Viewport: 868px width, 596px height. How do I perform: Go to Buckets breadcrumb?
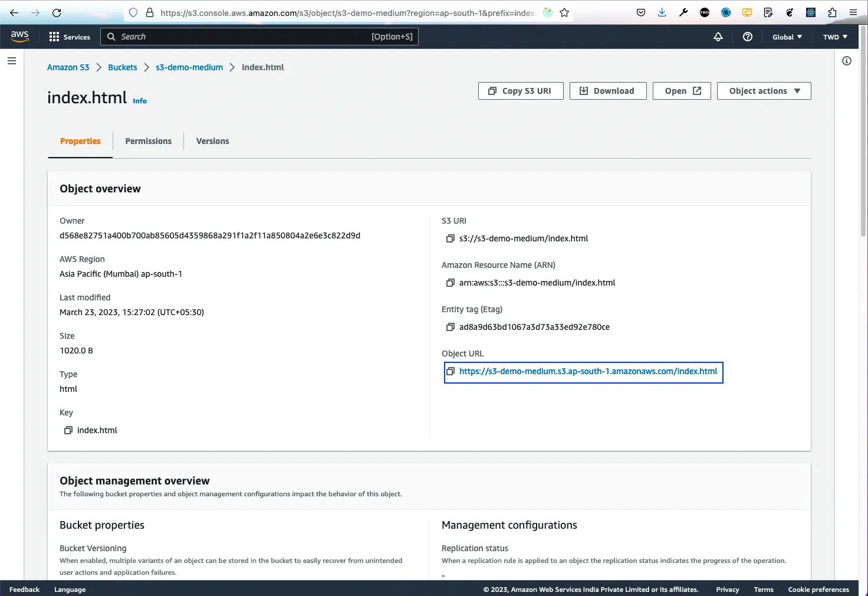(123, 67)
